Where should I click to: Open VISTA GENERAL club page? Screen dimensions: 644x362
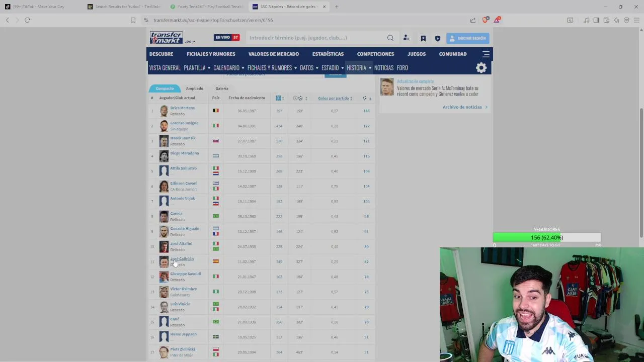tap(165, 68)
